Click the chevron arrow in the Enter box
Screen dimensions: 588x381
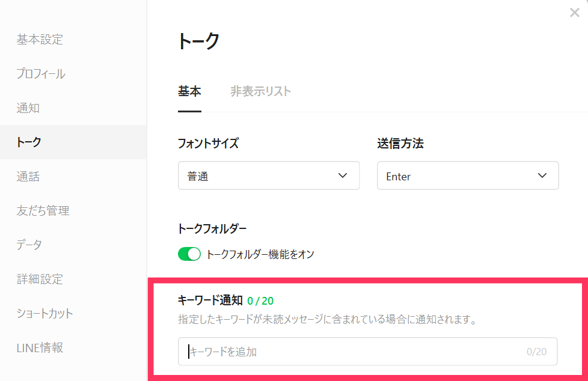coord(542,175)
